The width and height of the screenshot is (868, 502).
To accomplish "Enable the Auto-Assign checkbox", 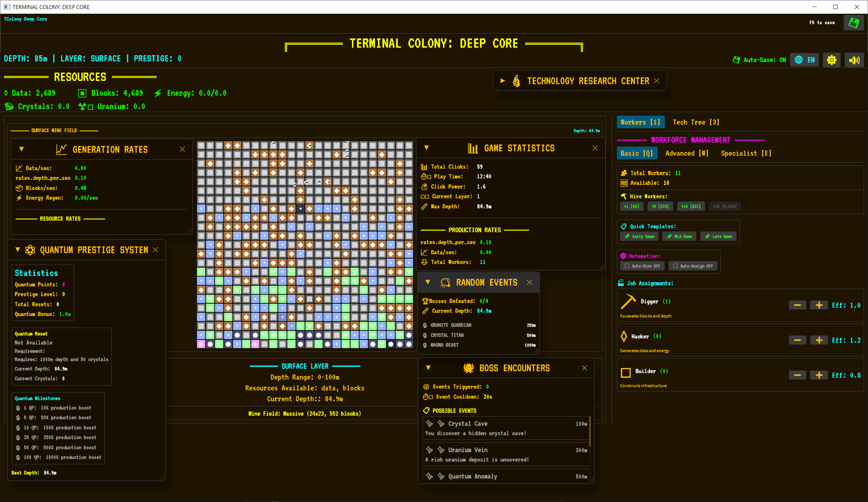I will coord(675,266).
